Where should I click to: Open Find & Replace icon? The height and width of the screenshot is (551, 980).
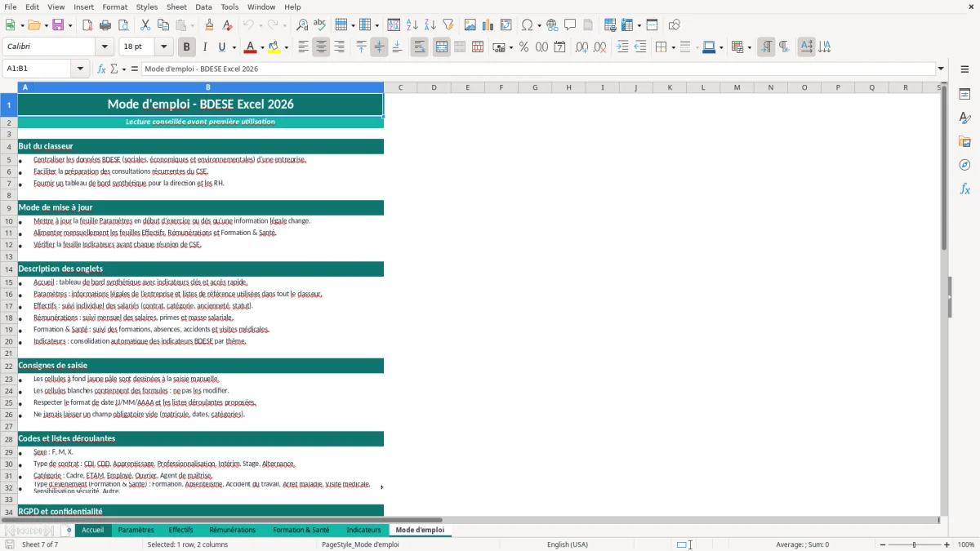coord(302,25)
